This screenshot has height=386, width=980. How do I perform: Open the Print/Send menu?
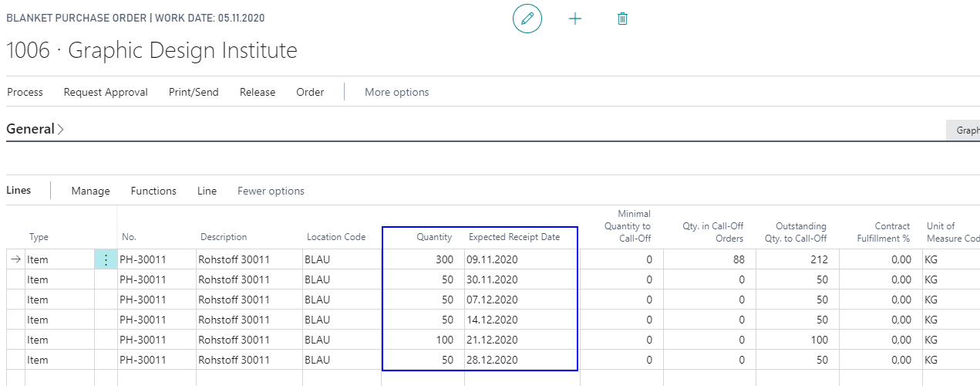tap(194, 92)
